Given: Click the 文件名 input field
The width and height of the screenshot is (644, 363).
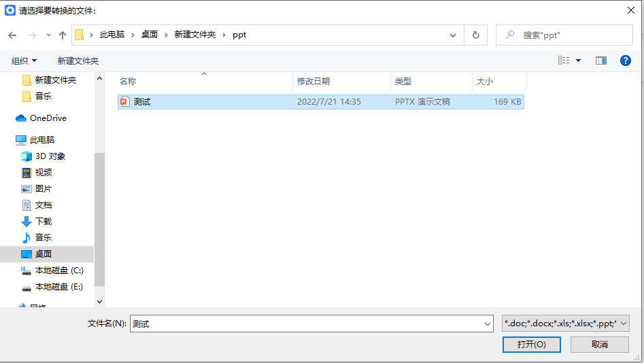Looking at the screenshot, I should tap(307, 324).
